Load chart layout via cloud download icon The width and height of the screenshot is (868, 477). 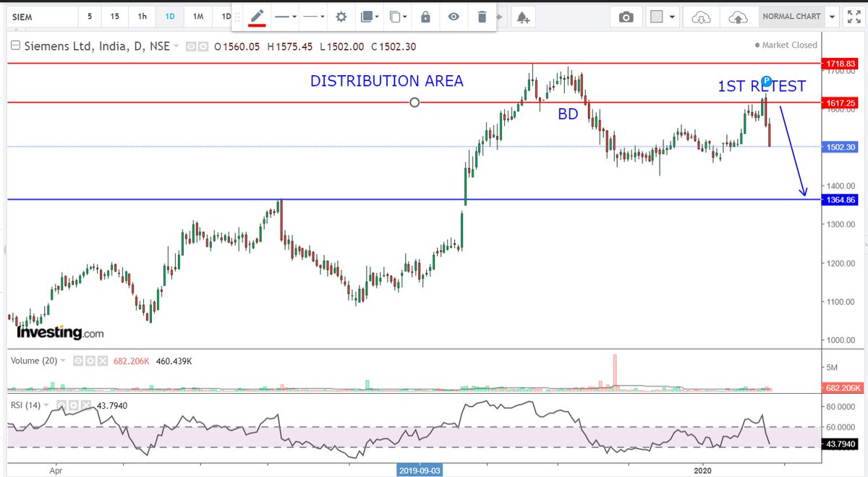701,17
